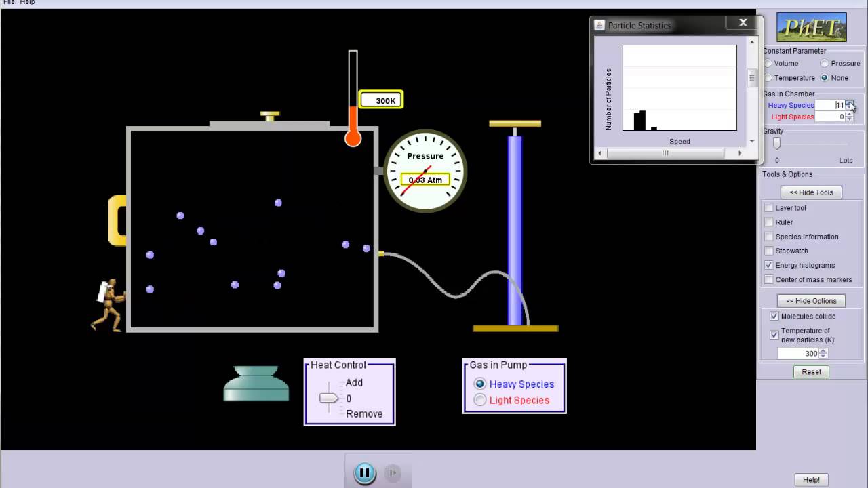The height and width of the screenshot is (488, 868).
Task: Select Volume as constant parameter
Action: click(768, 64)
